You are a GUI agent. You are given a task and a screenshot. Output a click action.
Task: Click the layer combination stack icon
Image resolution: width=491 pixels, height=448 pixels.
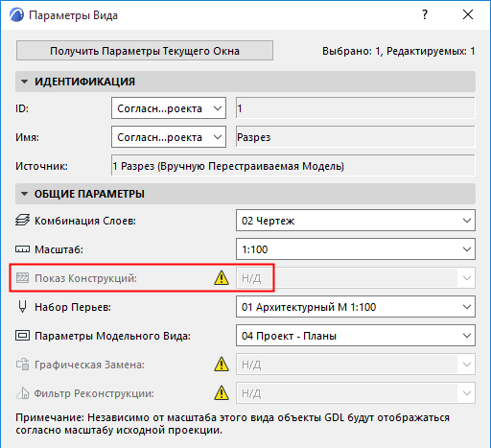click(22, 221)
